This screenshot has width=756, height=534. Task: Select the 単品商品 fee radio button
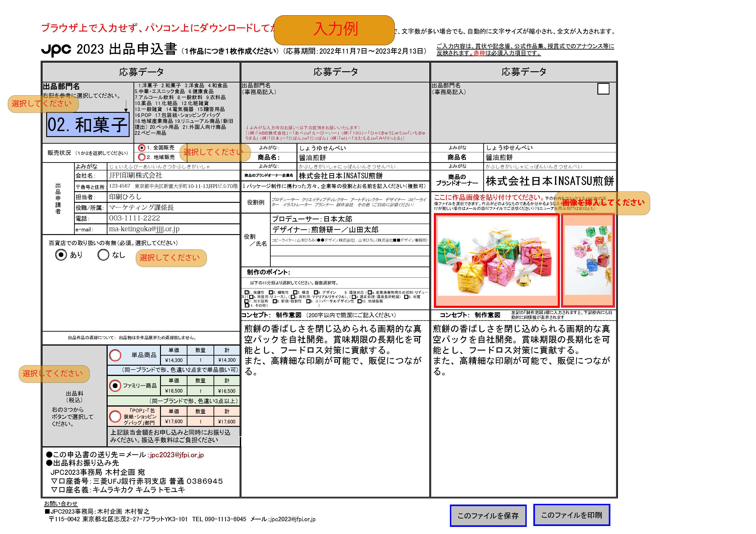point(115,355)
